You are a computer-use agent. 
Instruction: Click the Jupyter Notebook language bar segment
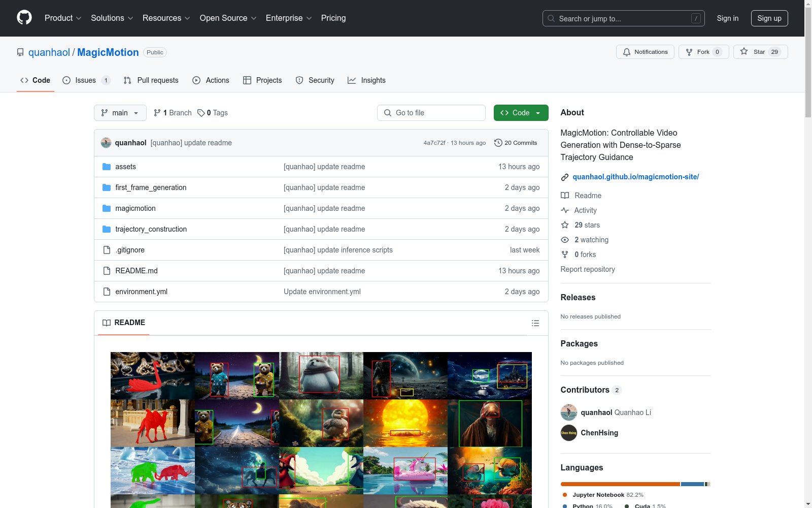(x=620, y=484)
